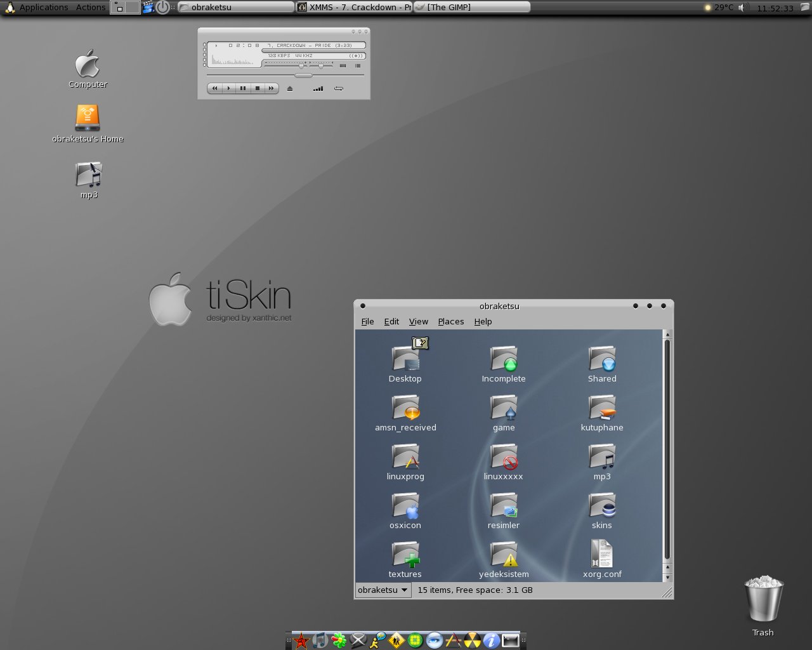The image size is (812, 650).
Task: Launch the green flower ICQ icon in dock
Action: click(339, 640)
